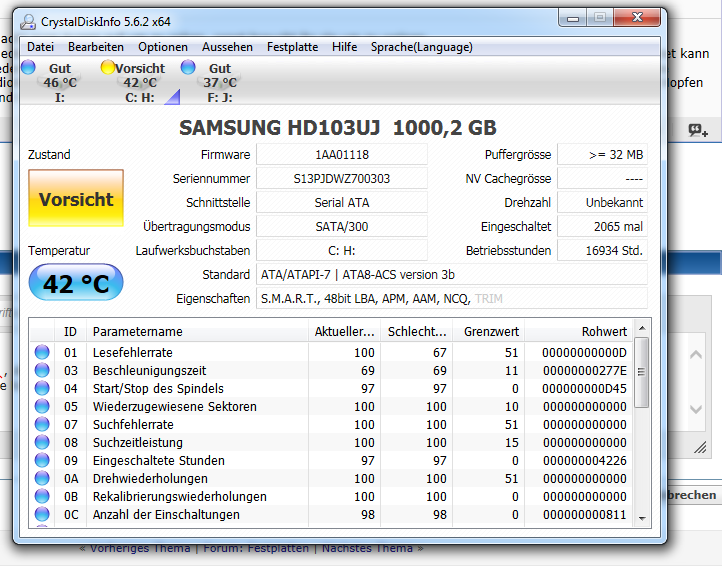Screen dimensions: 722x575
Task: Click 'Rekalibrierungswiederholungen' parameter name
Action: pyautogui.click(x=180, y=496)
